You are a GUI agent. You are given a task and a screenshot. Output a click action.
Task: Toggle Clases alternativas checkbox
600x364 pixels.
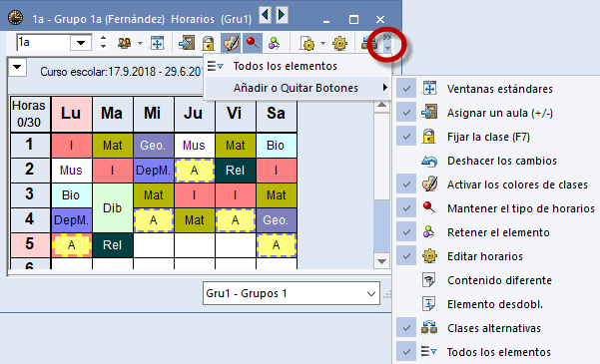pos(406,328)
